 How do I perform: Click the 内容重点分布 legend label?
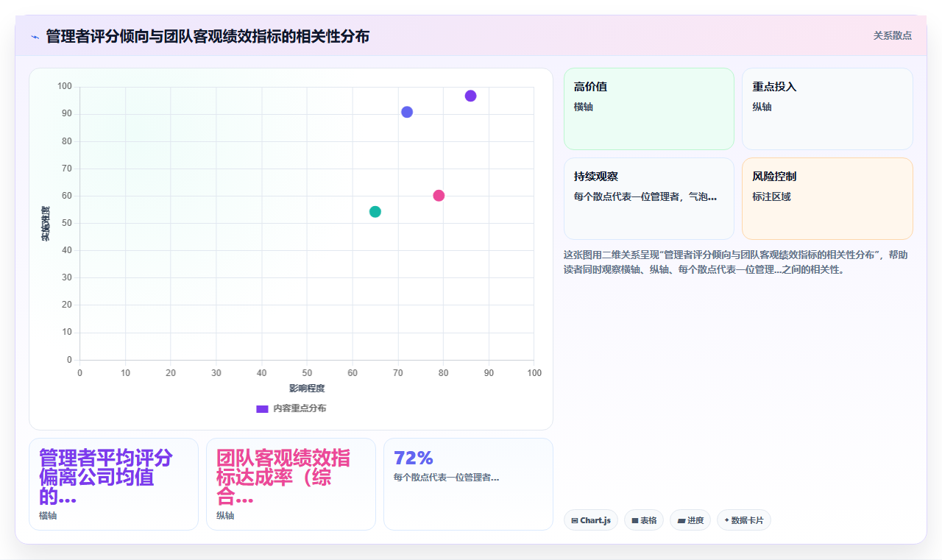click(x=300, y=408)
